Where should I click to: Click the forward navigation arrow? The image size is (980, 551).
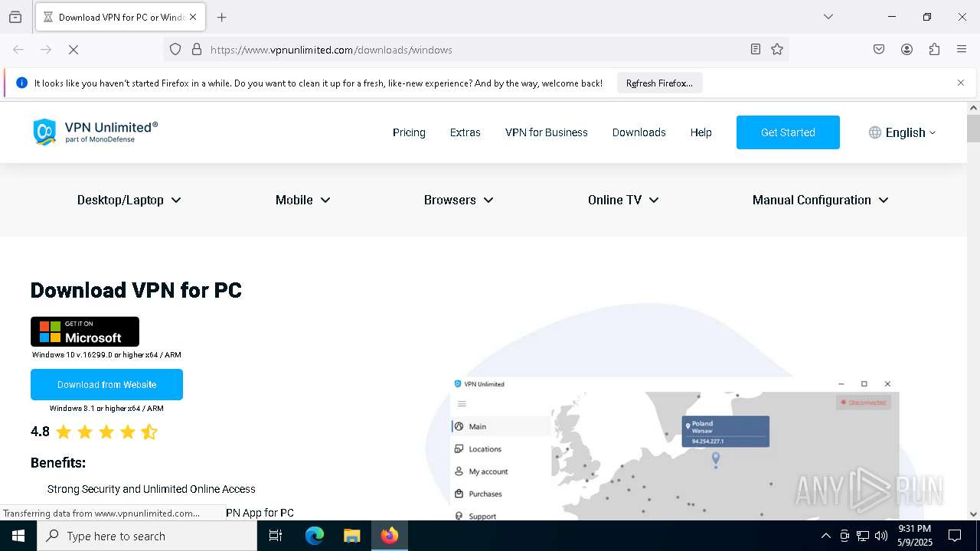46,50
